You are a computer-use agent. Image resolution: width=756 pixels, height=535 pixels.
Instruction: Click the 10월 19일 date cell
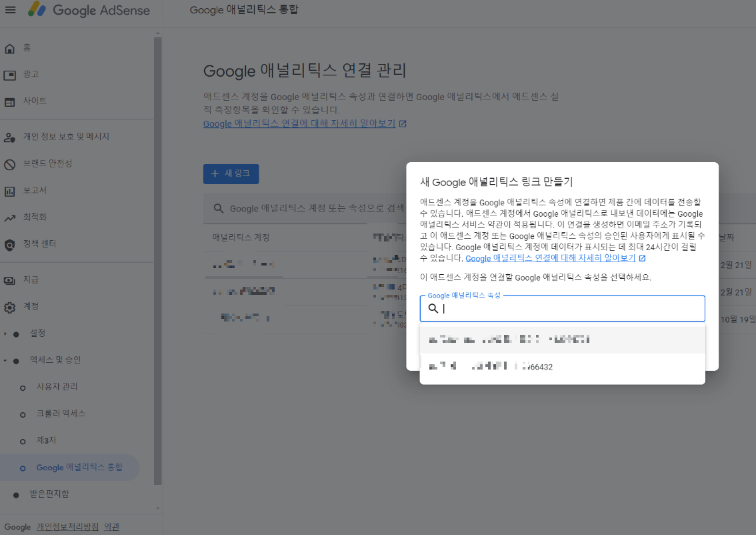(x=738, y=320)
